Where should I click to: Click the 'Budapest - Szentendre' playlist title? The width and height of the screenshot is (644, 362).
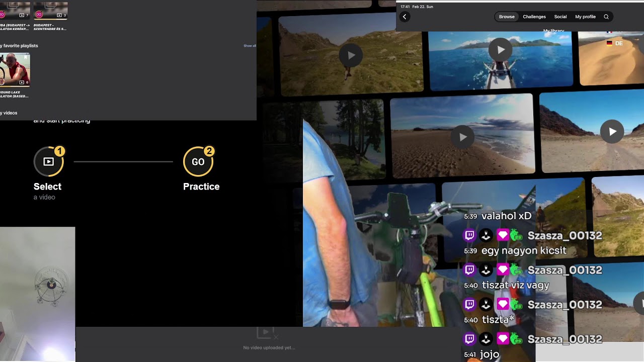click(x=50, y=26)
